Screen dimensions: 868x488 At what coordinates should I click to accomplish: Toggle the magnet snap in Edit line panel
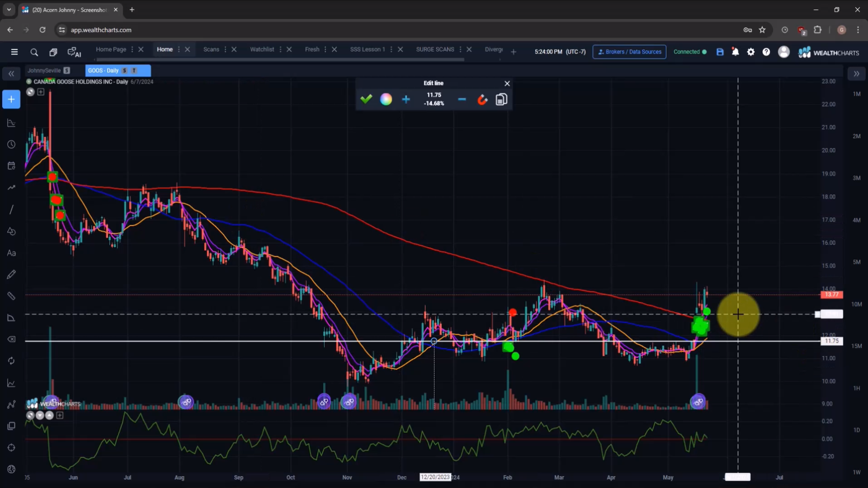482,99
